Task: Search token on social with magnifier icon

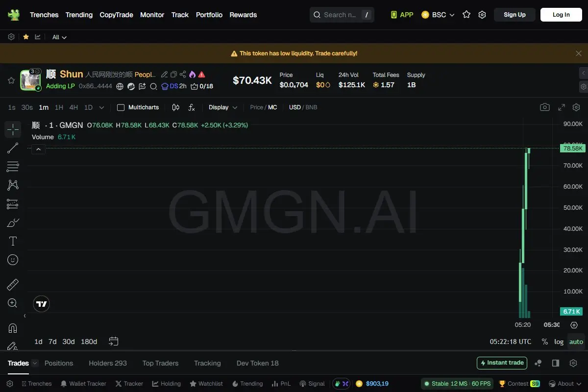Action: pyautogui.click(x=153, y=86)
